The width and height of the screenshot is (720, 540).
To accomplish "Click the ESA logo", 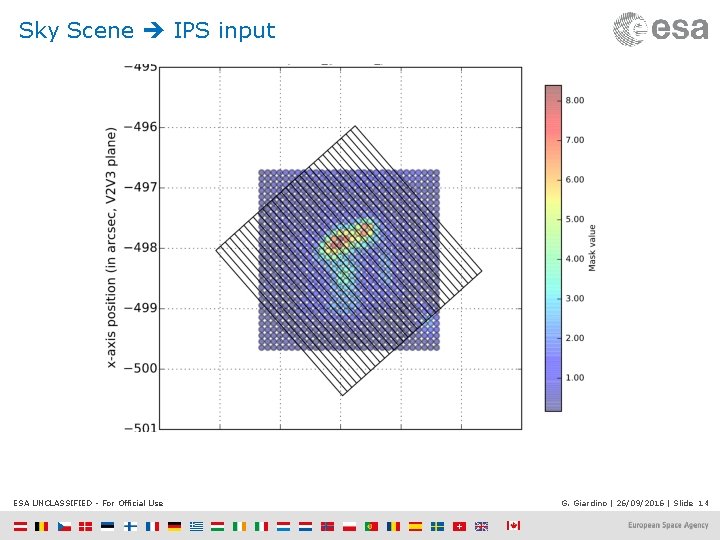I will [x=661, y=29].
